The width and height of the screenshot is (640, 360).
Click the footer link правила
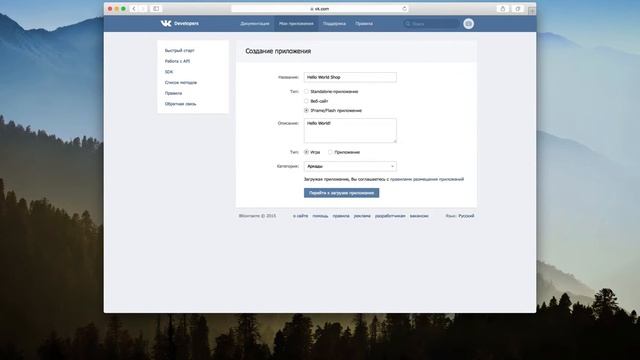pos(341,216)
